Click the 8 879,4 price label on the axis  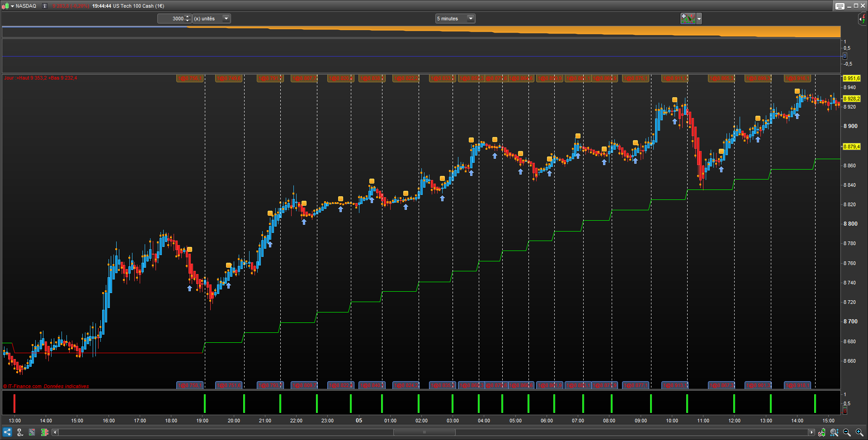coord(852,147)
